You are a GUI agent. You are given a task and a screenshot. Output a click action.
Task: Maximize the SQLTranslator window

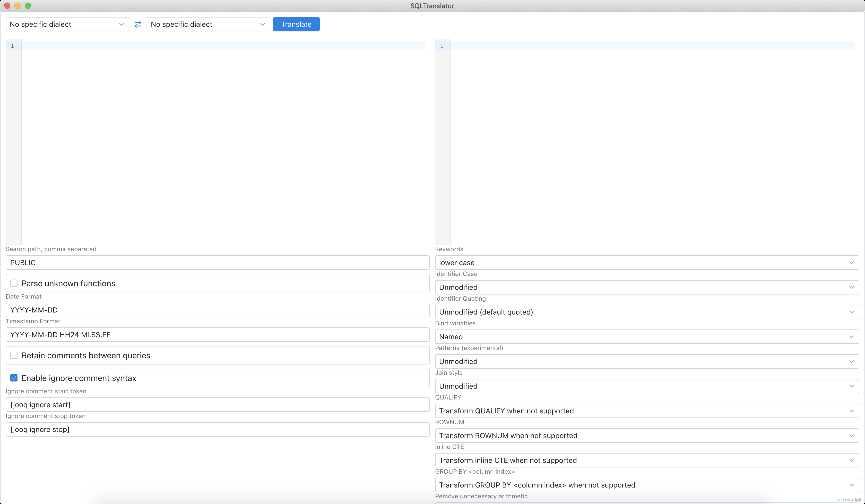(x=28, y=5)
